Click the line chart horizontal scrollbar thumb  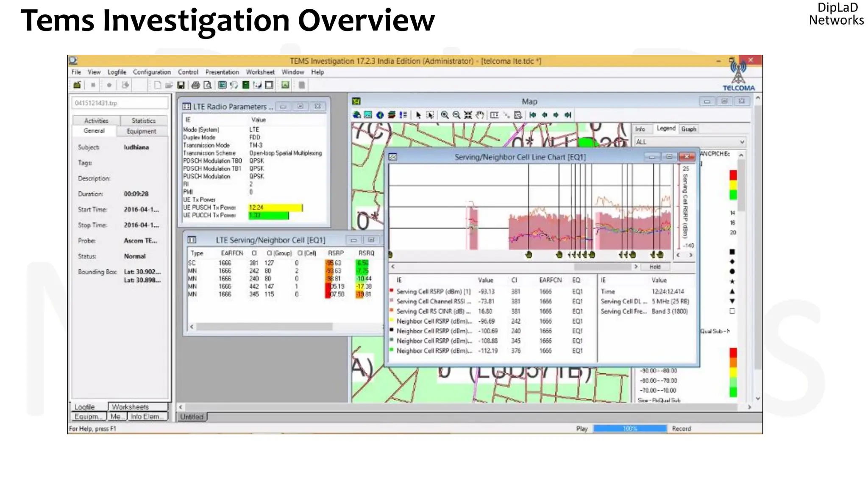coord(602,267)
